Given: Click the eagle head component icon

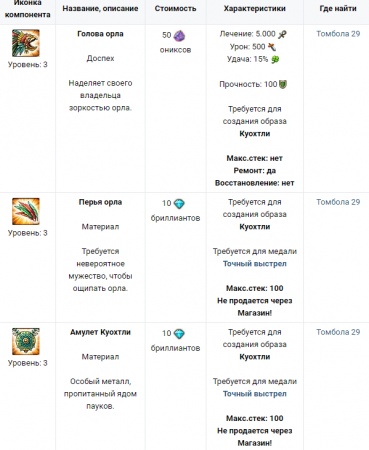Looking at the screenshot, I should coord(26,43).
